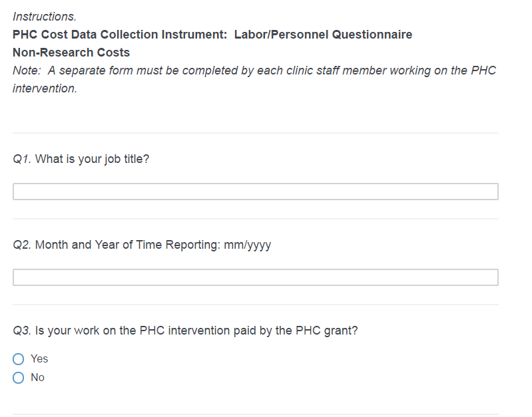Image resolution: width=532 pixels, height=417 pixels.
Task: Click the "No" option label text
Action: [x=37, y=378]
